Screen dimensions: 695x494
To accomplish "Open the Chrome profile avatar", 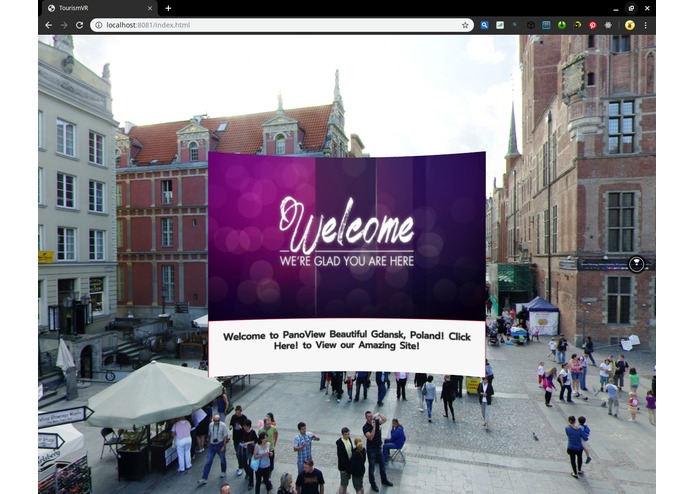I will [629, 25].
